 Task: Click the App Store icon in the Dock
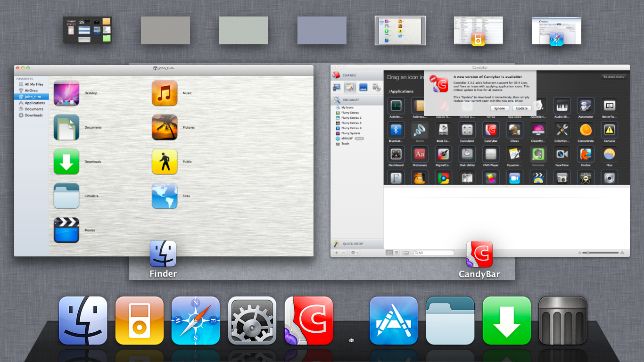(x=394, y=321)
